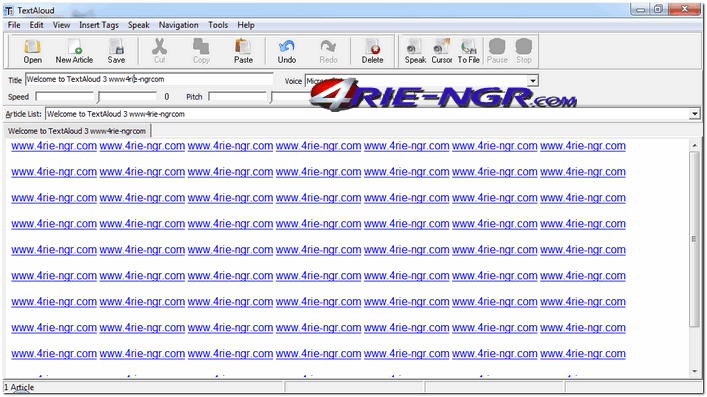707x397 pixels.
Task: Click the Speak toolbar icon
Action: [415, 51]
